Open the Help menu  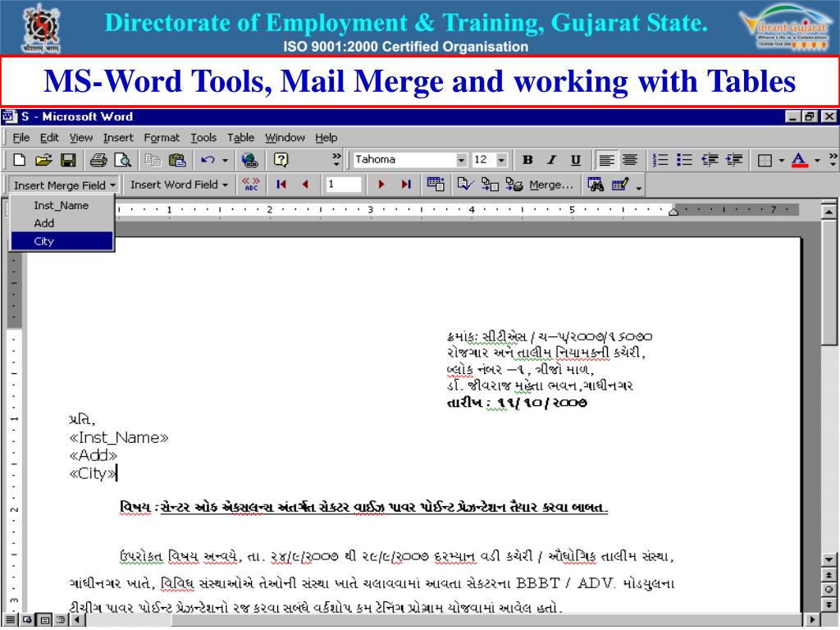click(326, 138)
